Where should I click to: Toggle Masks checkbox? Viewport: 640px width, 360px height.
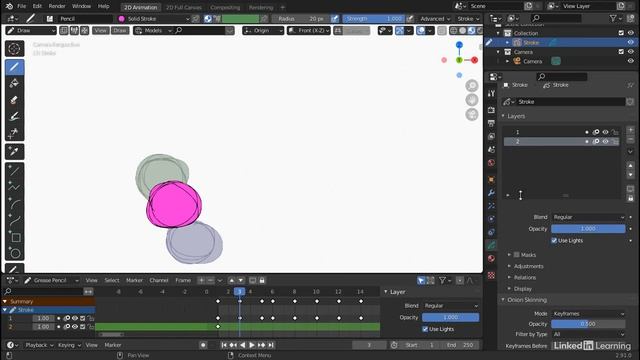[x=517, y=255]
